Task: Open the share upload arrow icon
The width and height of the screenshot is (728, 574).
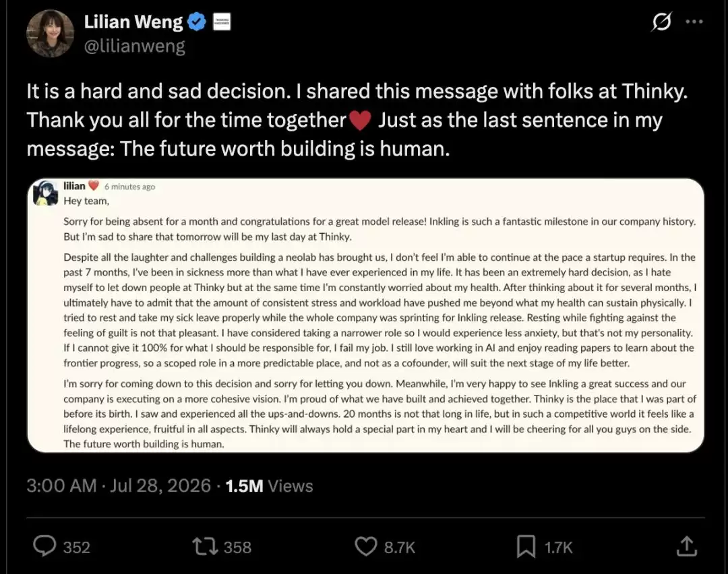Action: tap(687, 546)
